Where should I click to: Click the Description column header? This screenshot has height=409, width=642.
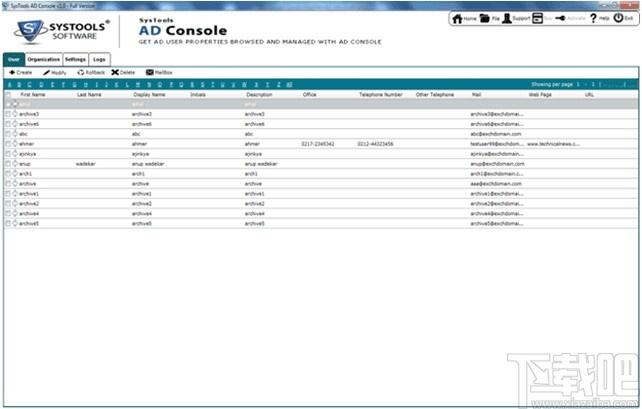coord(259,95)
